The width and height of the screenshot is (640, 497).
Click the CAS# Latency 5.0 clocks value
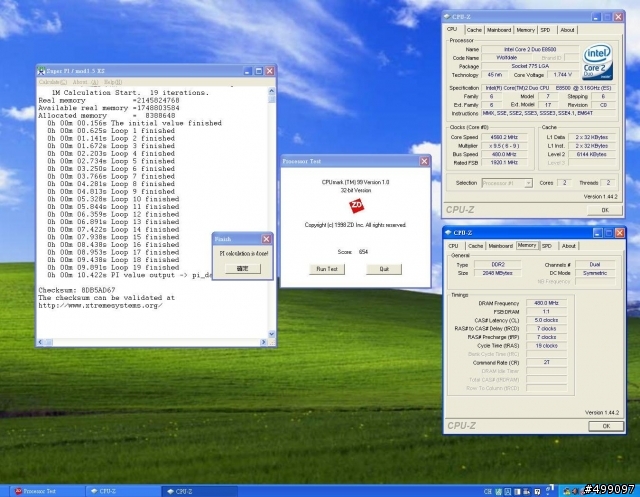[547, 320]
